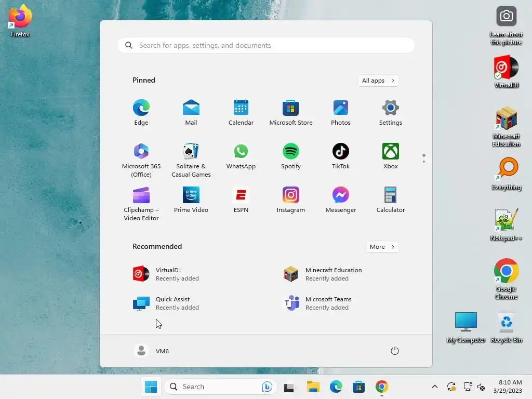Open WhatsApp pinned app
The image size is (532, 399).
241,156
